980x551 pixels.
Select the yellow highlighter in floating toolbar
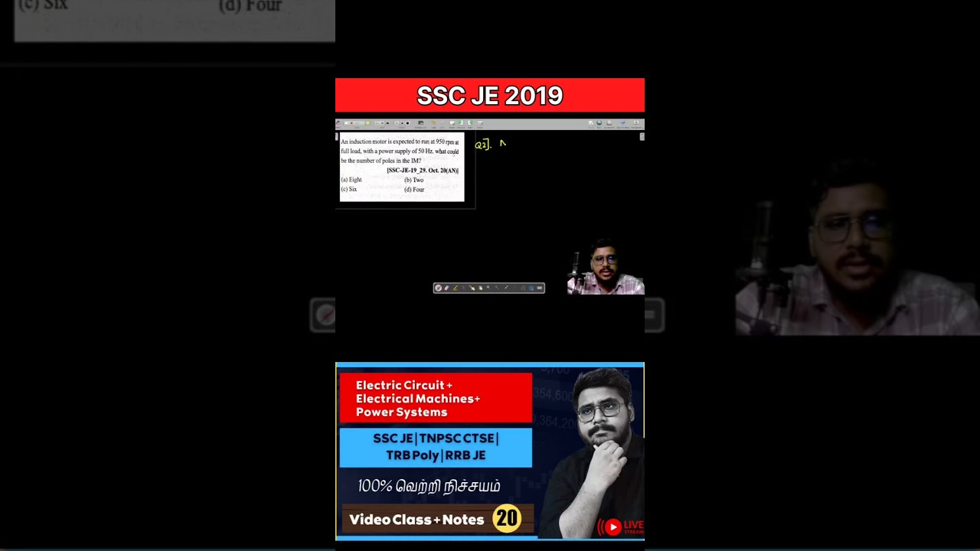click(x=456, y=288)
